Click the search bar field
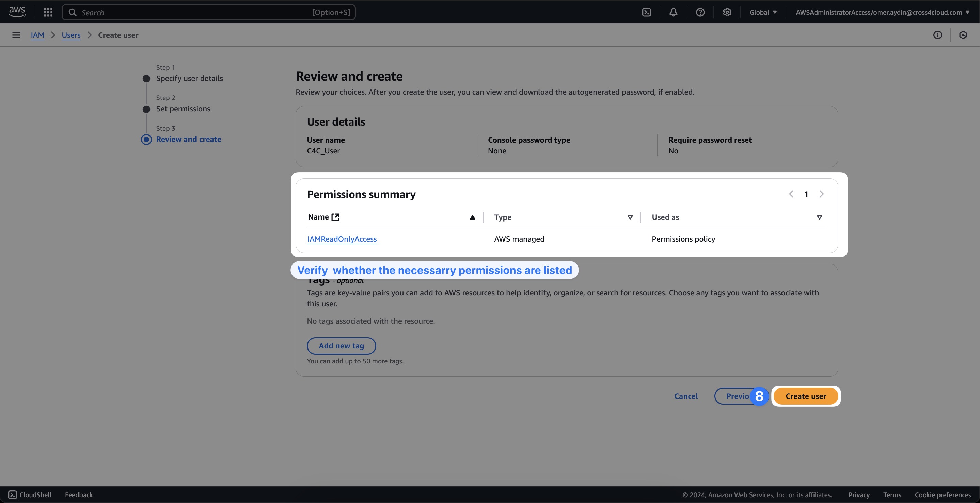This screenshot has height=503, width=980. [x=208, y=12]
